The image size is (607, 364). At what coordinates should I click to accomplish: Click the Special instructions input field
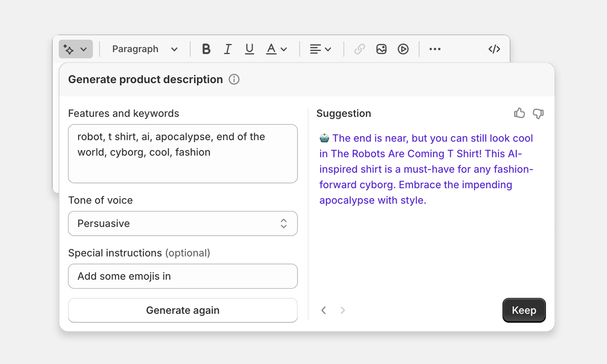tap(183, 276)
